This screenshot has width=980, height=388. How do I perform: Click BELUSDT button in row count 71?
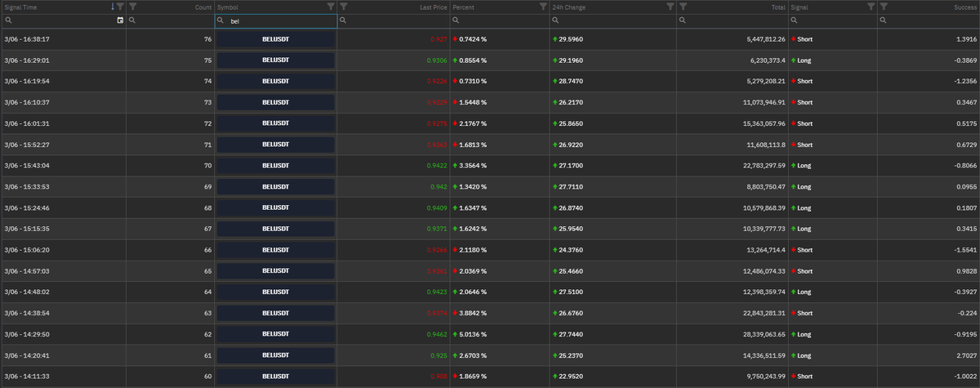pos(276,145)
